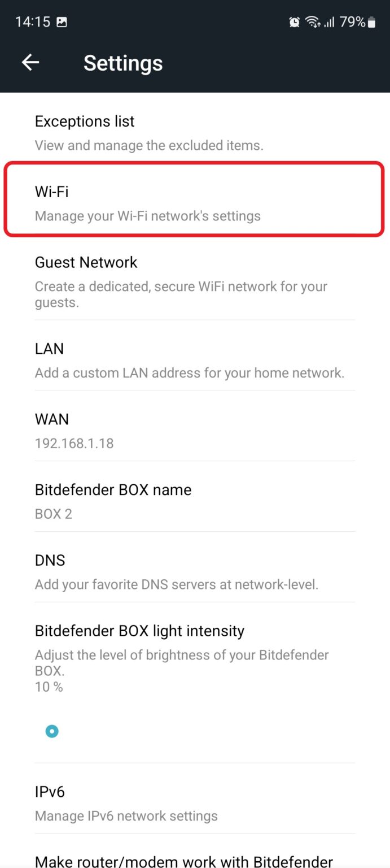390x868 pixels.
Task: Open the Wi-Fi network settings
Action: (x=195, y=202)
